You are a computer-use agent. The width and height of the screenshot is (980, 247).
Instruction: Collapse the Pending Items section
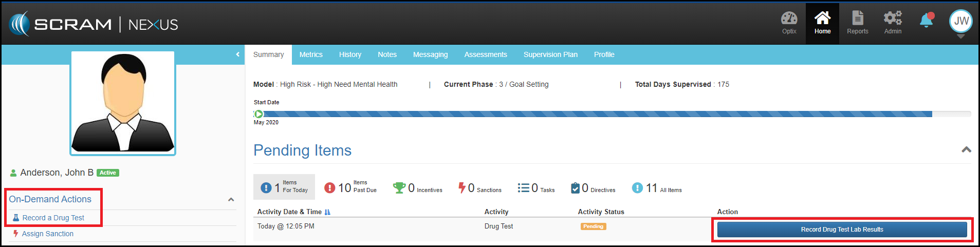point(966,150)
